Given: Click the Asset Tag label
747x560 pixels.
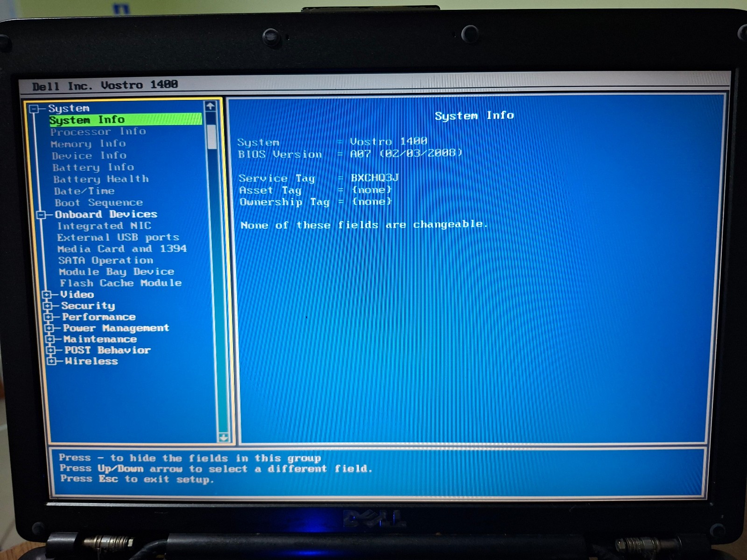Looking at the screenshot, I should pyautogui.click(x=270, y=190).
